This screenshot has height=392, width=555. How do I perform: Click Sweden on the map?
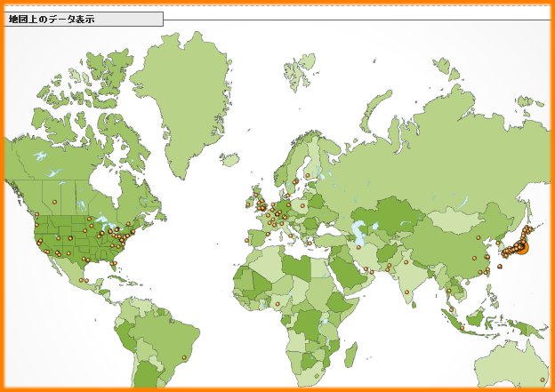(x=295, y=166)
